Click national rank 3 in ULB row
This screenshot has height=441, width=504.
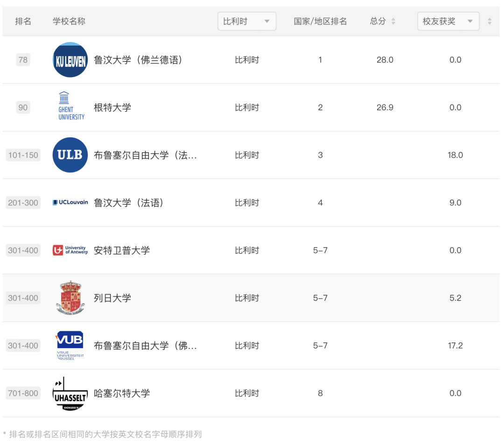point(320,155)
